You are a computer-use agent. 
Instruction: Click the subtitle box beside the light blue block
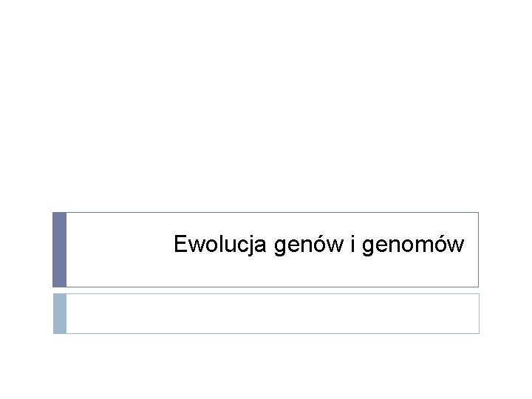[81, 313]
